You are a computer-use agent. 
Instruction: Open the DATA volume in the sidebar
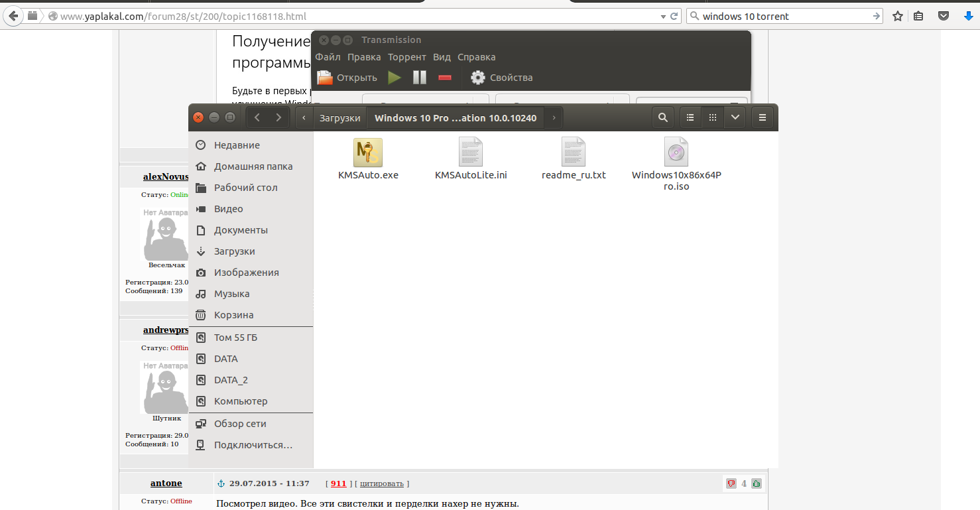(x=251, y=359)
